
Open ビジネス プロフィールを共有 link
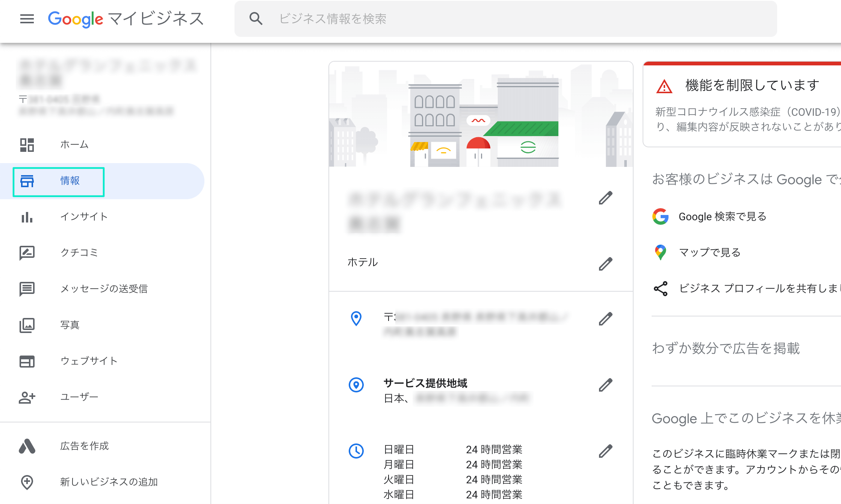(759, 289)
